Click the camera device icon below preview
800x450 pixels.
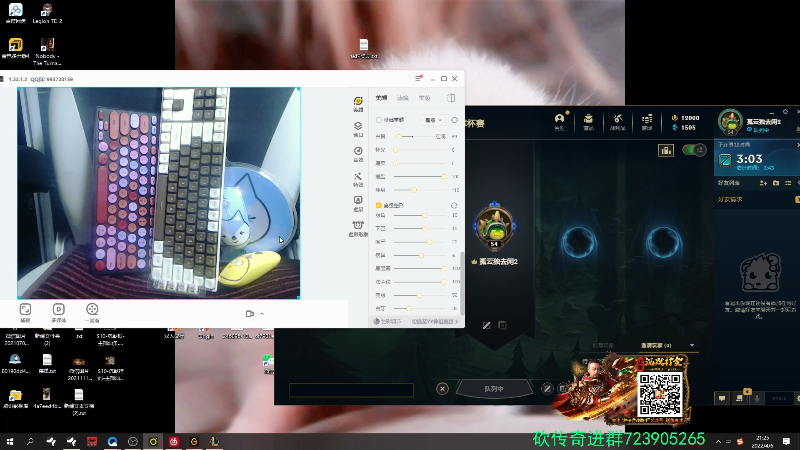click(250, 314)
